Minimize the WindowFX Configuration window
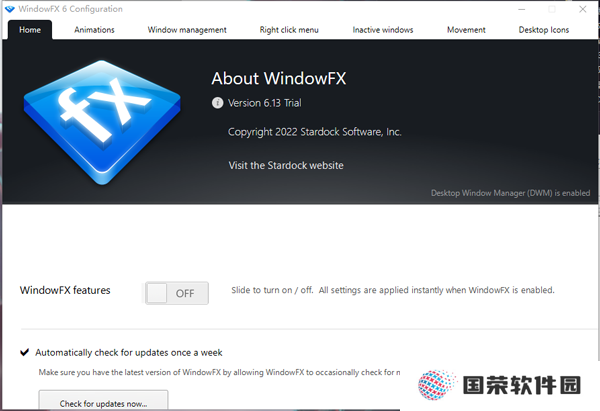The width and height of the screenshot is (600, 411). click(x=522, y=9)
